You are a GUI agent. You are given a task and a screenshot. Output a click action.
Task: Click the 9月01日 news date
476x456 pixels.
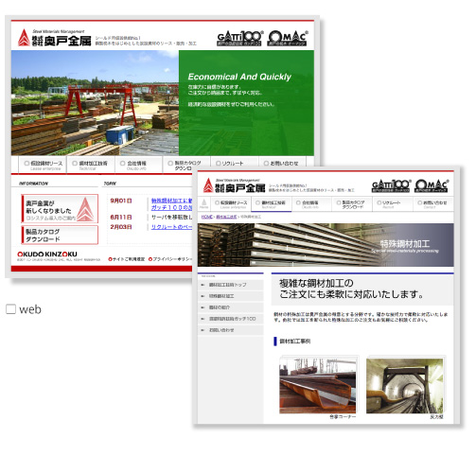[121, 201]
